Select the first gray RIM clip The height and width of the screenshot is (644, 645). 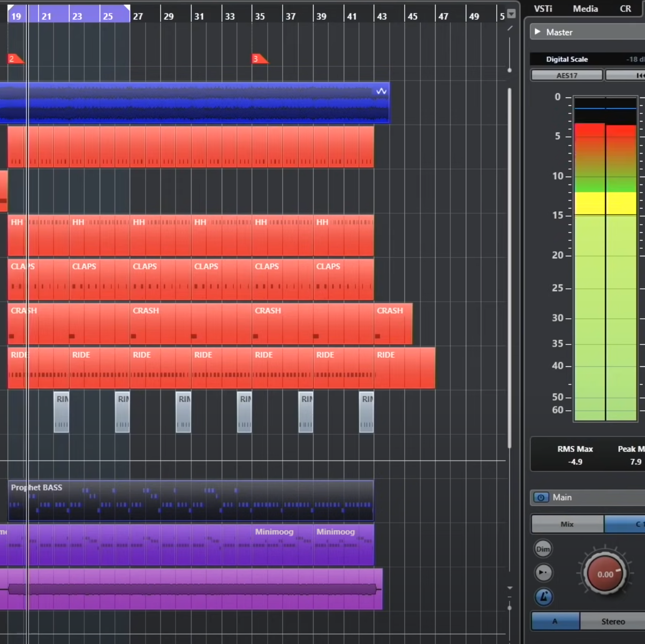(x=61, y=412)
